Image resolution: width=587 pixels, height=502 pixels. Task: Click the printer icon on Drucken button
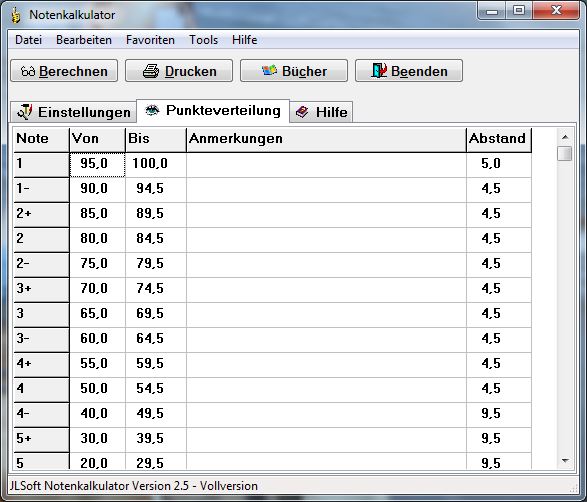click(x=151, y=71)
